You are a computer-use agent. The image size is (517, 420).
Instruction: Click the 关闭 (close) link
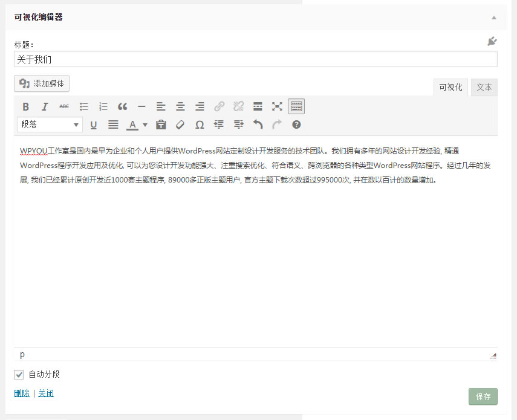click(46, 393)
